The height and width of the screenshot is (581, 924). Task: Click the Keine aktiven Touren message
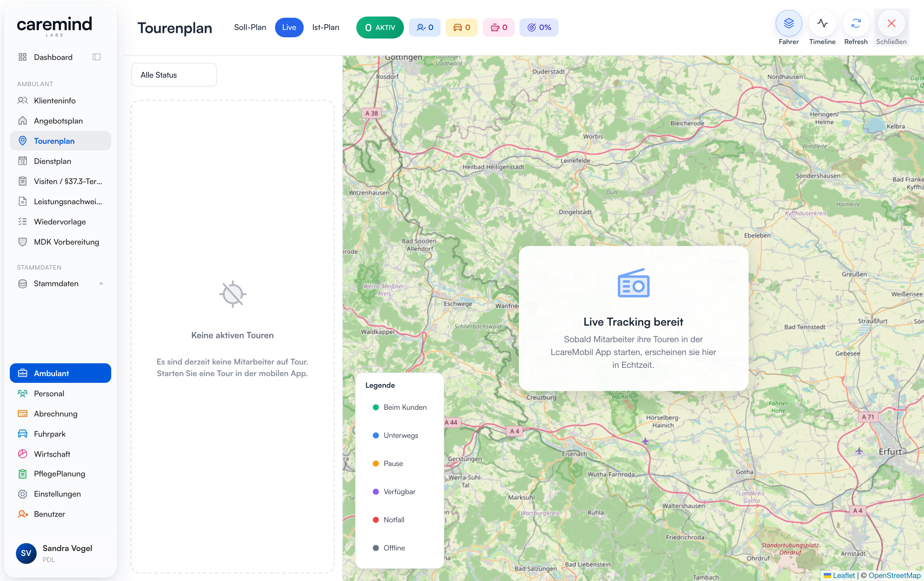(x=232, y=335)
